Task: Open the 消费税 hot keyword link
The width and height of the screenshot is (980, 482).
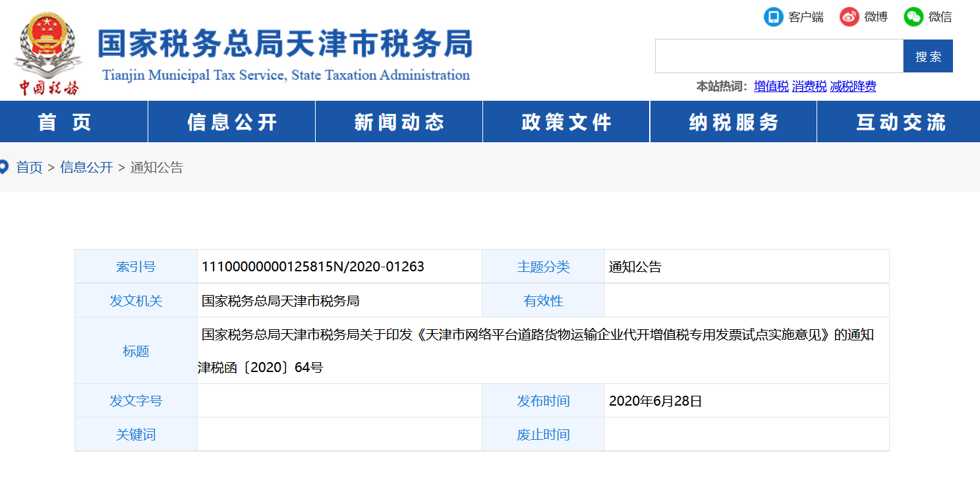Action: pos(809,87)
